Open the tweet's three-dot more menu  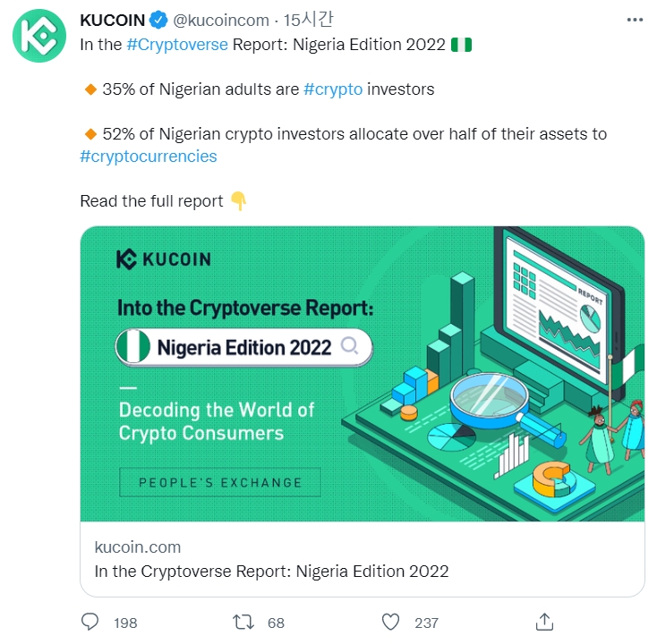(635, 21)
